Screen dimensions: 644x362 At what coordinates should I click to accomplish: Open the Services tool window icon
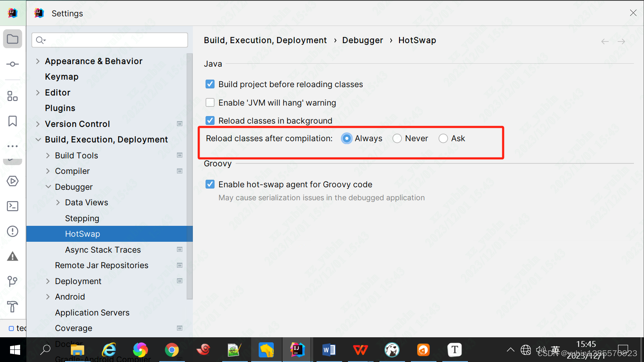point(13,181)
